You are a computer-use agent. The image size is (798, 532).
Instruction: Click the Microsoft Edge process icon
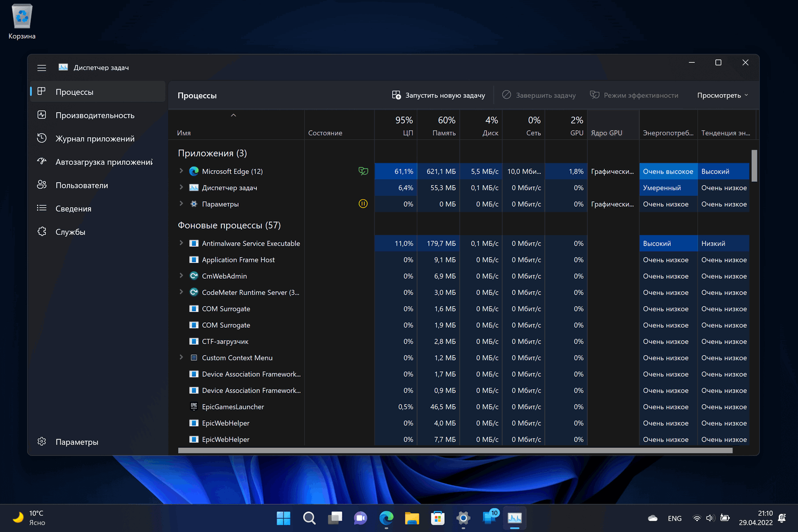194,171
